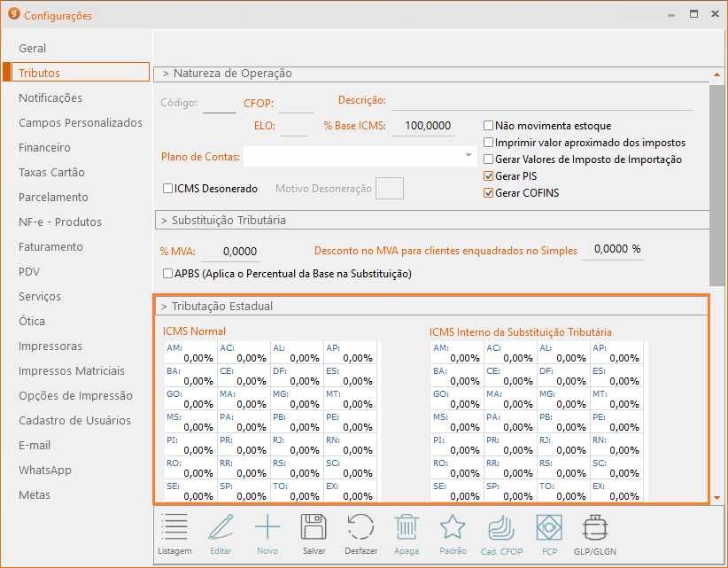Check Não movimenta estoque

click(488, 126)
